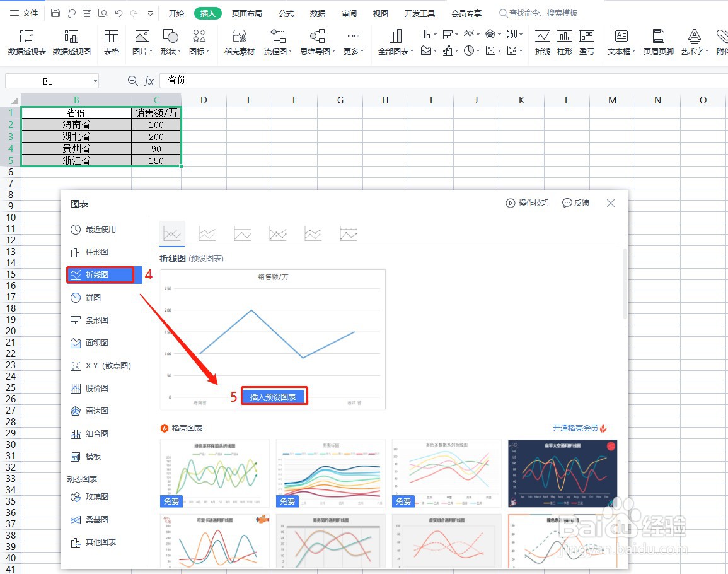Click the Print icon in quick access toolbar
This screenshot has height=574, width=728.
click(87, 13)
